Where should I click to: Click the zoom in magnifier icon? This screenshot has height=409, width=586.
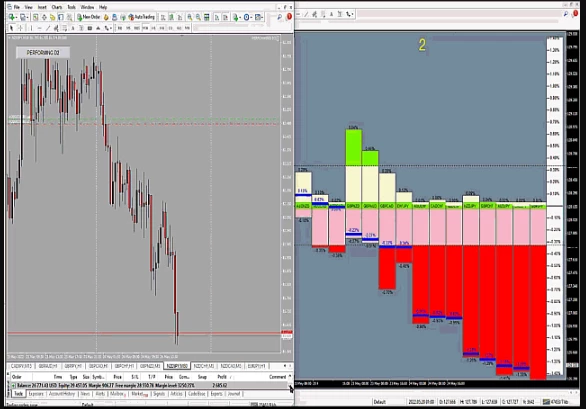point(190,17)
